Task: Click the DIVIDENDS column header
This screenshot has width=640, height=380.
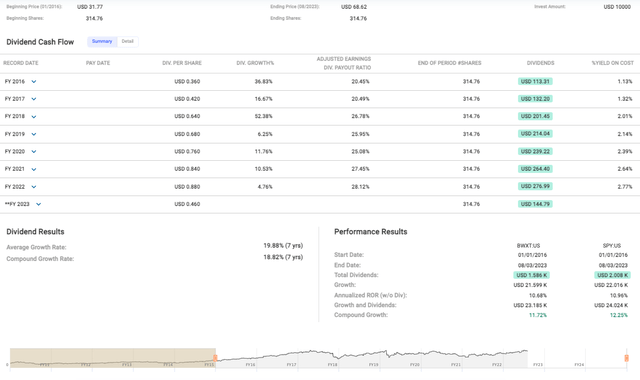Action: point(540,63)
